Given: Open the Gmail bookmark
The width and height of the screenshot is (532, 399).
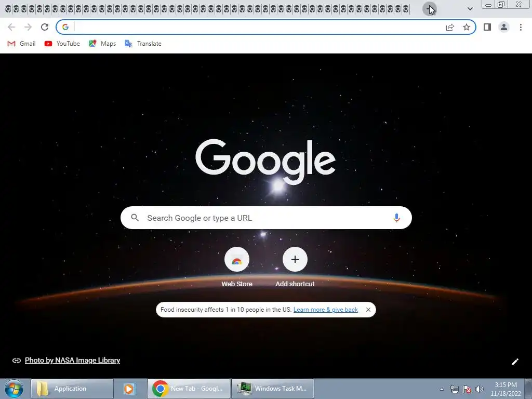Looking at the screenshot, I should pyautogui.click(x=21, y=44).
